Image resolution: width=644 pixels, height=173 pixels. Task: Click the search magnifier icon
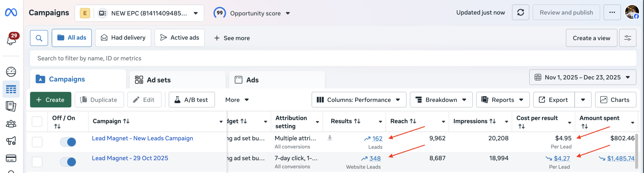(39, 38)
